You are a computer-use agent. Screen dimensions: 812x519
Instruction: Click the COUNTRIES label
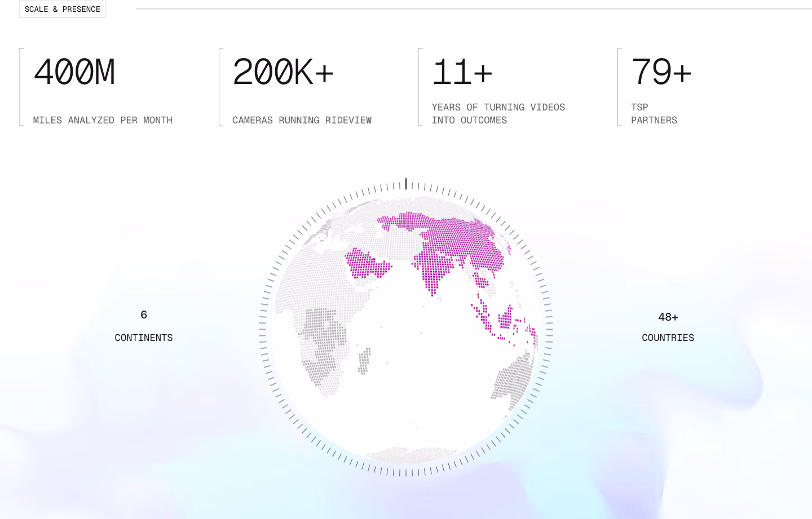668,338
